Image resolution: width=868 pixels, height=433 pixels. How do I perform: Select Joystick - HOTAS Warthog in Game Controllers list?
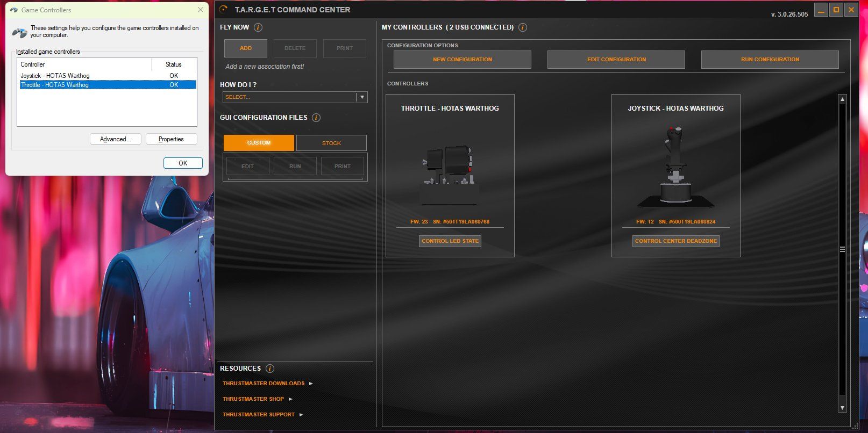pos(108,76)
